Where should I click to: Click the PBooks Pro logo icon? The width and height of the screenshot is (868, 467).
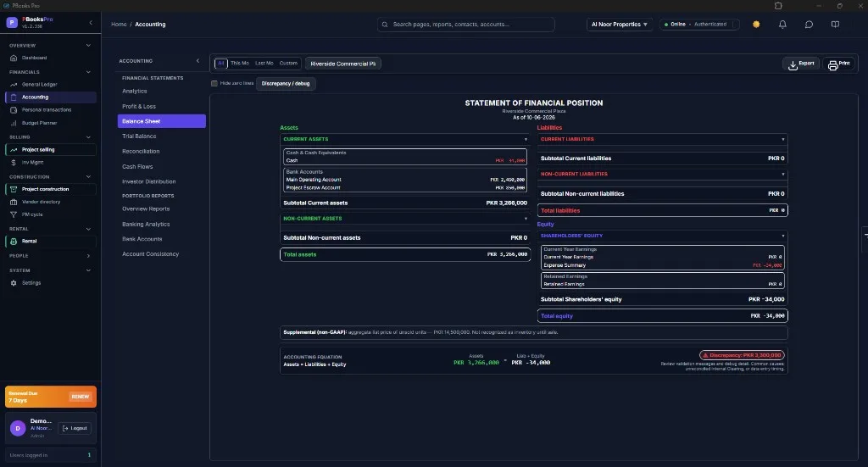pyautogui.click(x=12, y=23)
